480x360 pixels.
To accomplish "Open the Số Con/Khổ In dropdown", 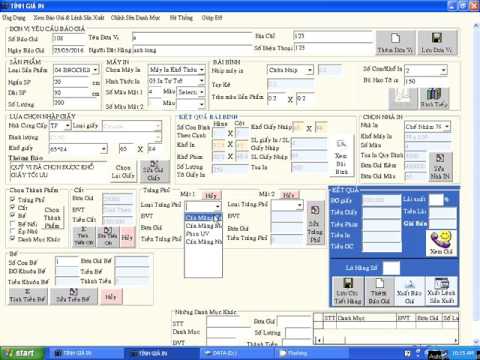I will (443, 70).
